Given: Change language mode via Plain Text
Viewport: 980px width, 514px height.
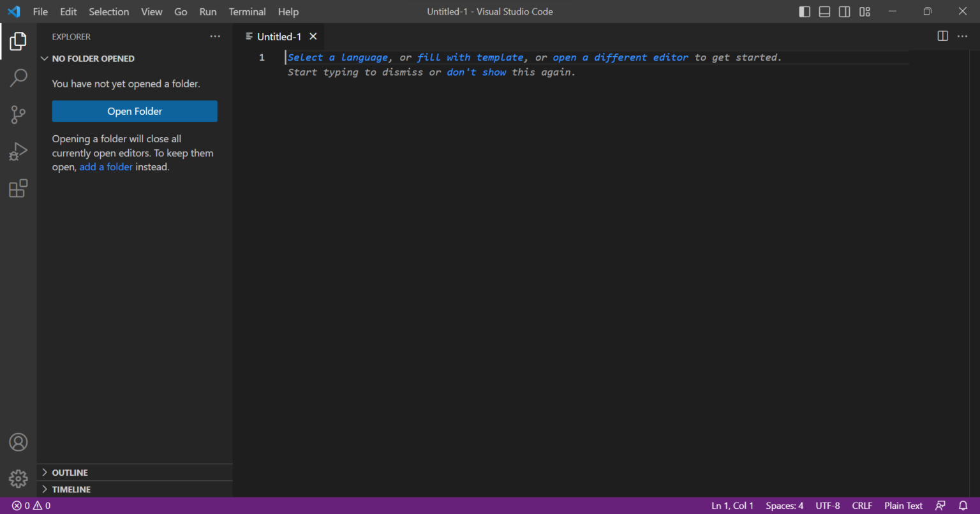Looking at the screenshot, I should (903, 506).
